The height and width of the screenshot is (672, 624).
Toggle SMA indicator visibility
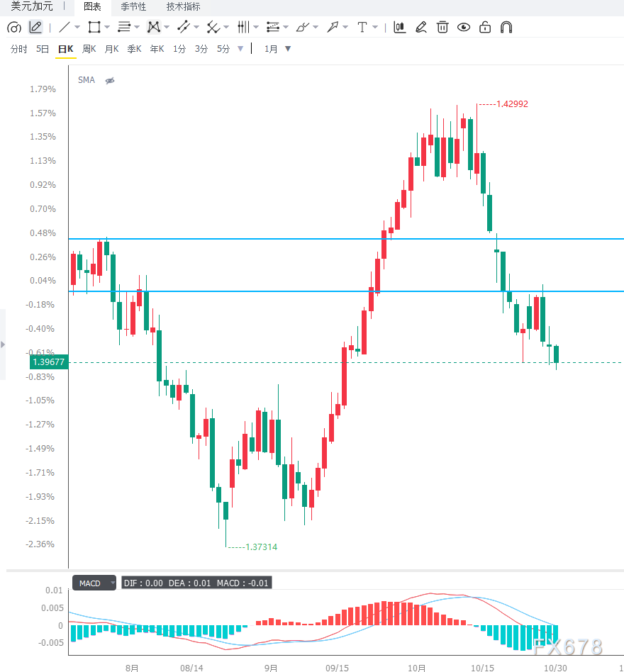(x=110, y=81)
